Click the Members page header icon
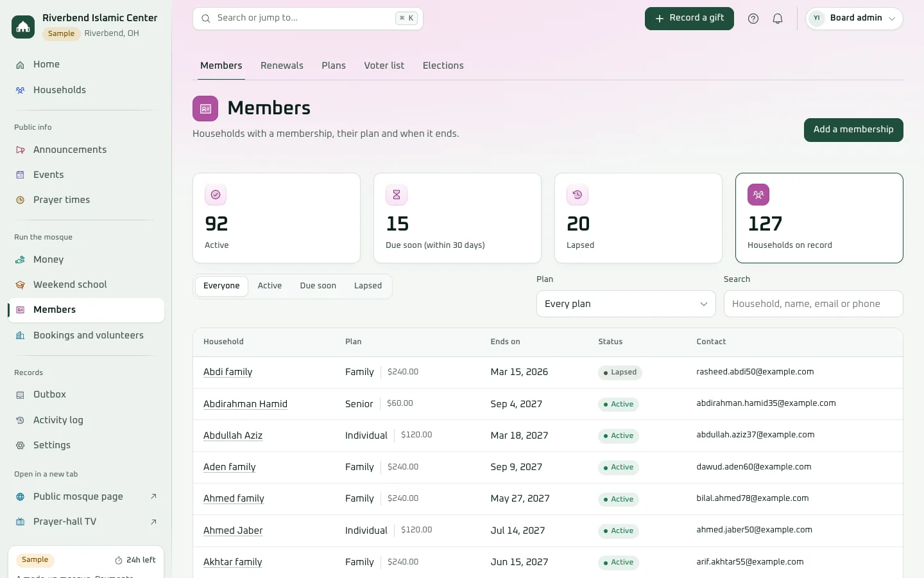Viewport: 924px width, 578px height. [x=205, y=109]
